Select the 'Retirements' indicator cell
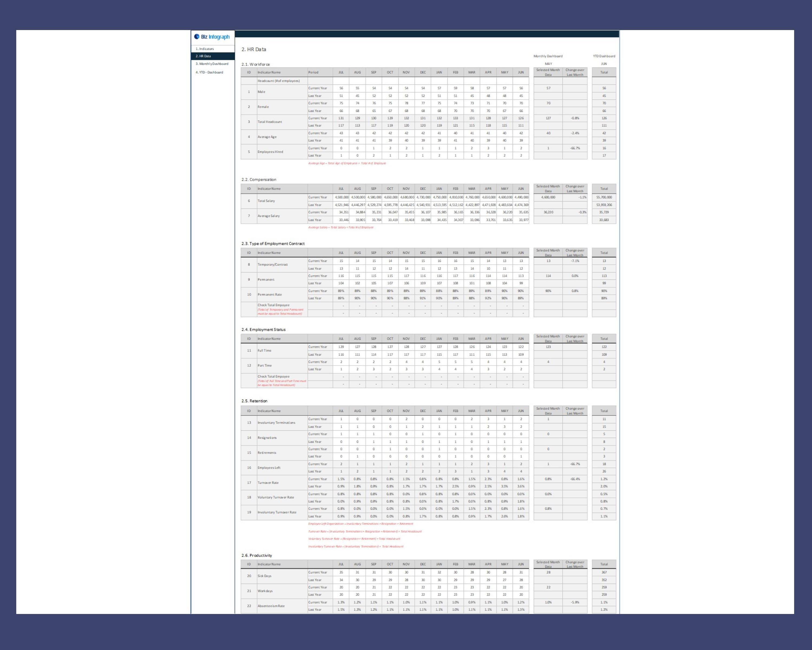The height and width of the screenshot is (650, 812). click(282, 453)
